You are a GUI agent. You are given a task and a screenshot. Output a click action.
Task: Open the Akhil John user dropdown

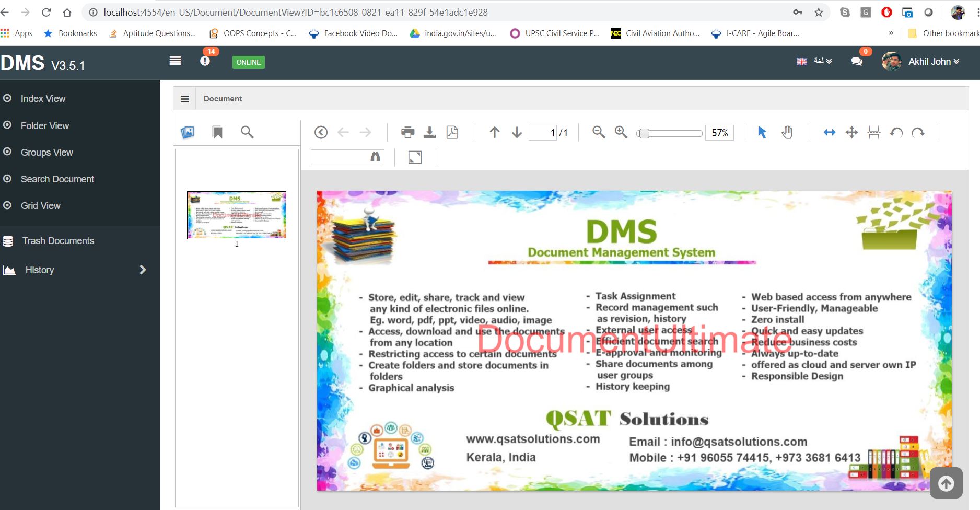(932, 62)
